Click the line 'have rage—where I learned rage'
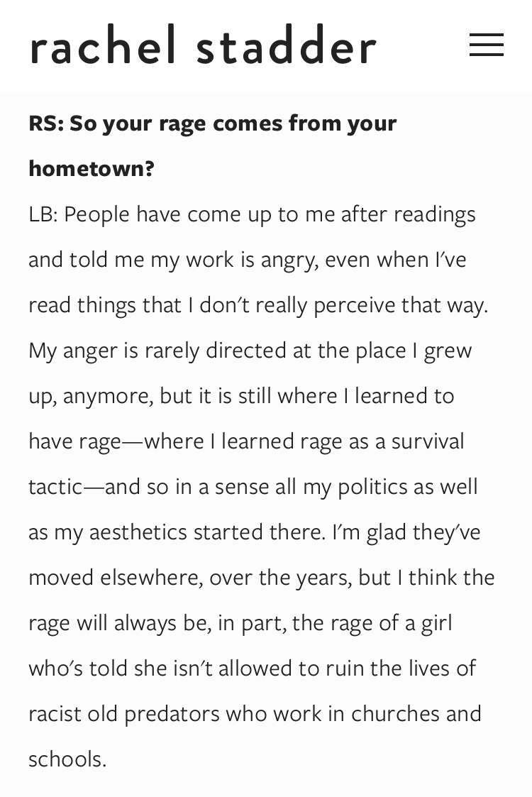Screen dimensions: 532x797 [x=246, y=441]
